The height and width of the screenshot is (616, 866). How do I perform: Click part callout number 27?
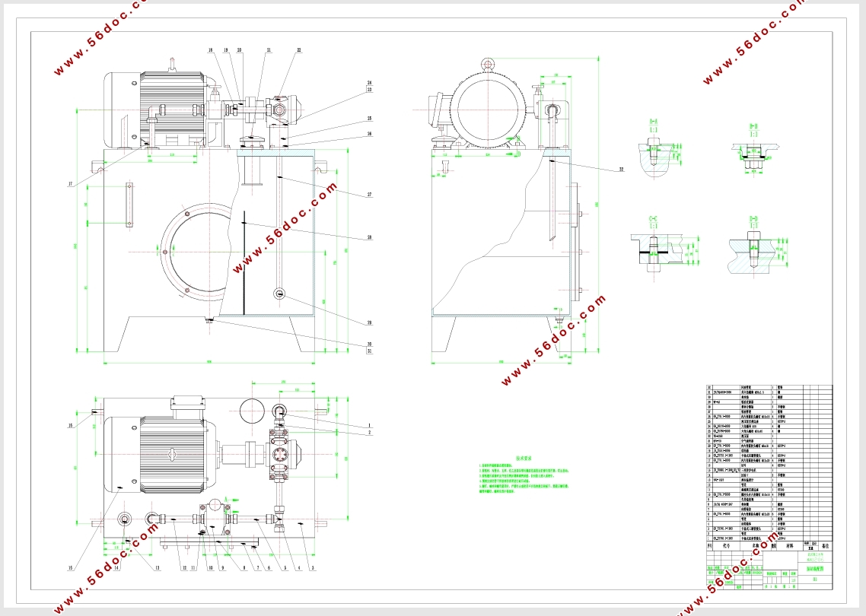[x=370, y=194]
